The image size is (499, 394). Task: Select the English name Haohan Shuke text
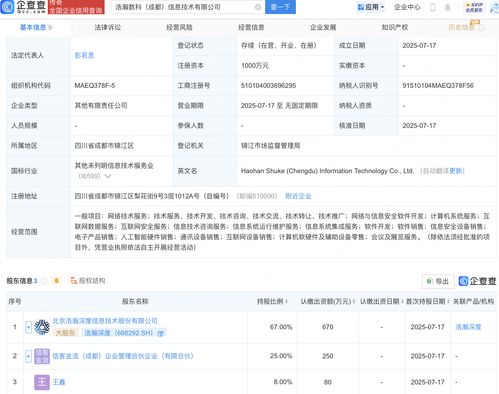coord(327,171)
